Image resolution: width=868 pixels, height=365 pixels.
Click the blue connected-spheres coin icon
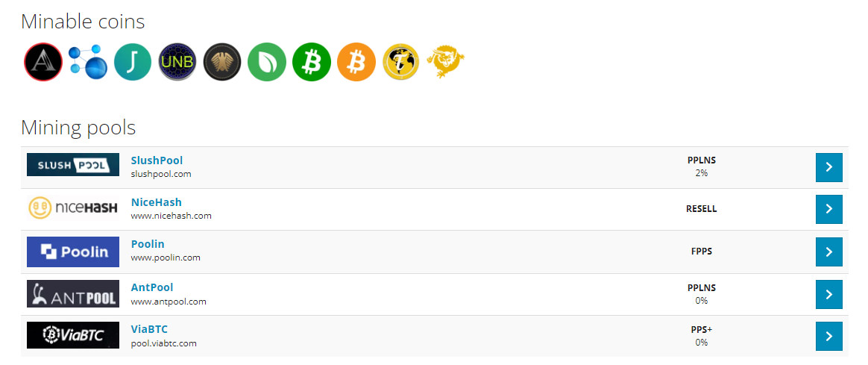[x=88, y=62]
